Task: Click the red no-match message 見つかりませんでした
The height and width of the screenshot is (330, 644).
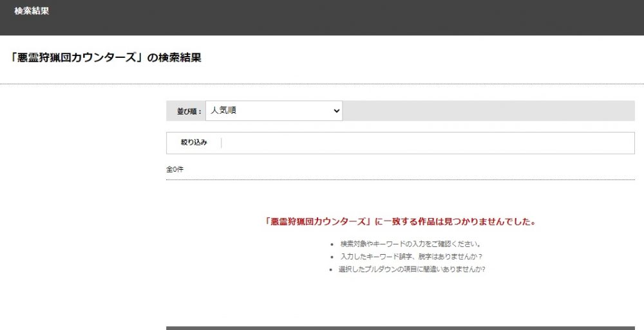Action: tap(401, 222)
